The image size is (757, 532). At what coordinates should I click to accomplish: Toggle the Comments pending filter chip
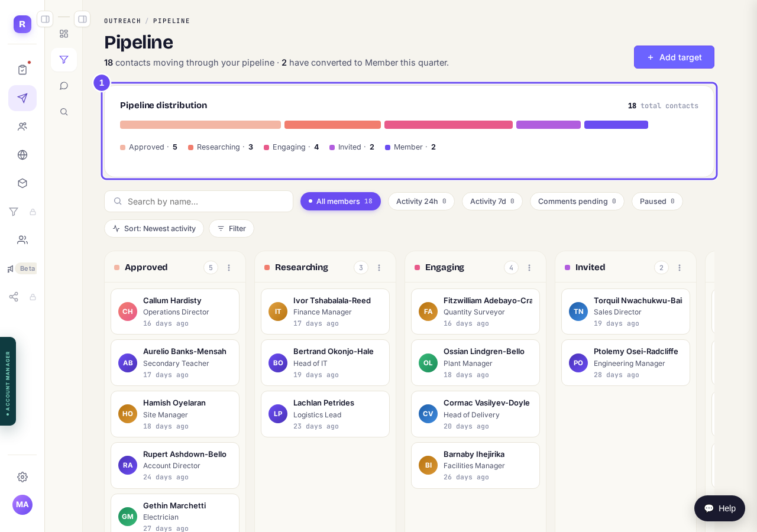[x=577, y=202]
